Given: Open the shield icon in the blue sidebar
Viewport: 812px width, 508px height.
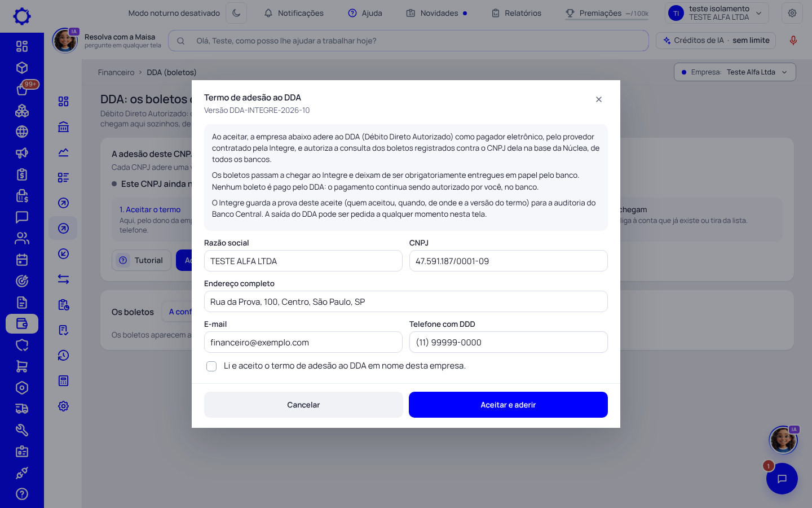Looking at the screenshot, I should 22,345.
